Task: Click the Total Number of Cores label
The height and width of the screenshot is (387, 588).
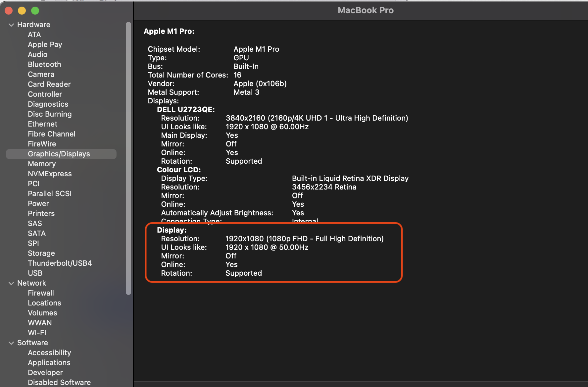Action: [x=188, y=75]
